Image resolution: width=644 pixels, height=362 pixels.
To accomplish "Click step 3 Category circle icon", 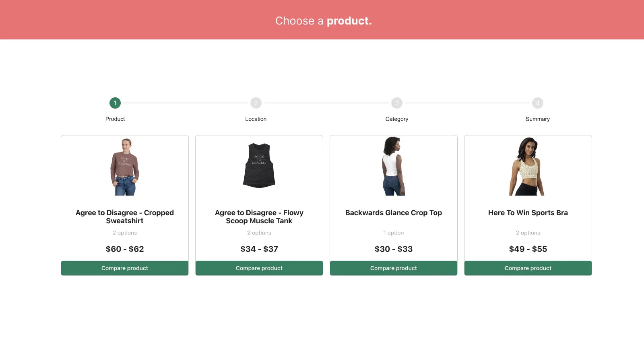I will click(x=397, y=103).
